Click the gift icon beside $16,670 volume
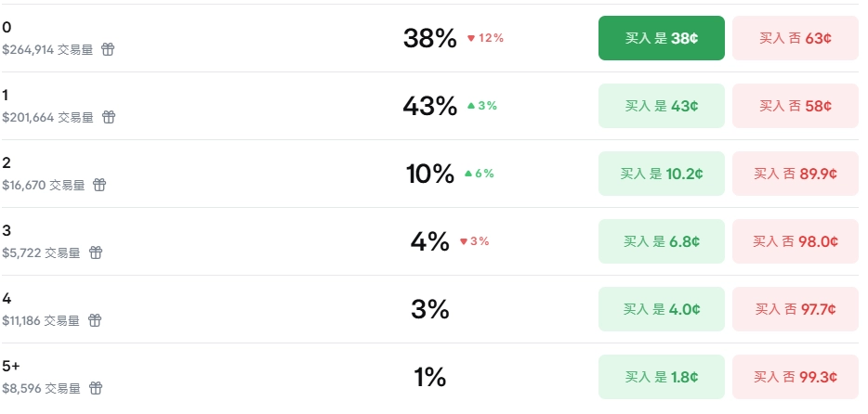Viewport: 868px width, 414px height. click(99, 185)
